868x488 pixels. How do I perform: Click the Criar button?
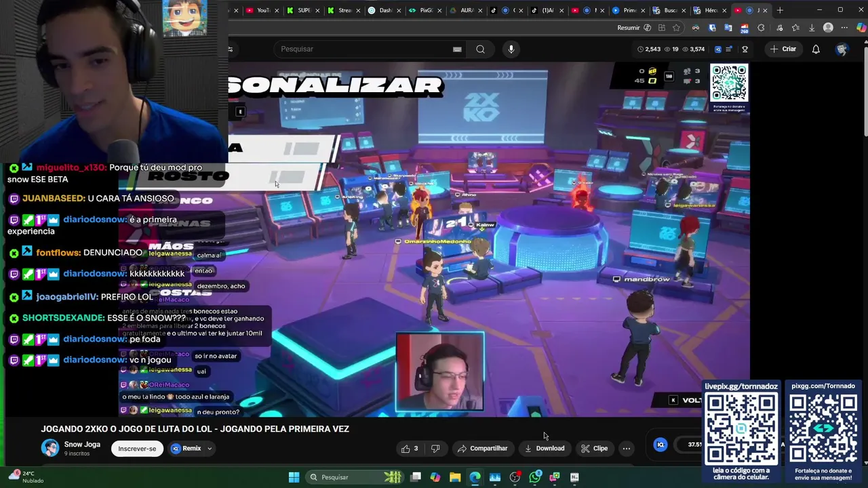783,49
